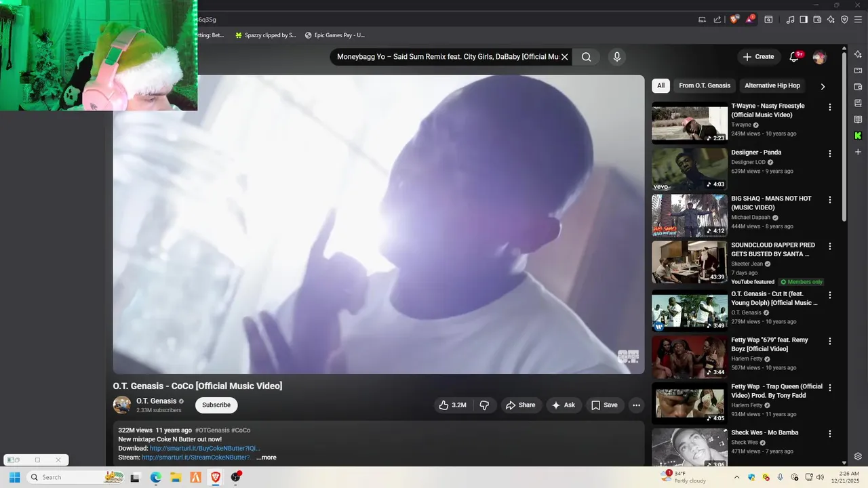Select the All filter chip
The image size is (868, 488).
point(660,85)
